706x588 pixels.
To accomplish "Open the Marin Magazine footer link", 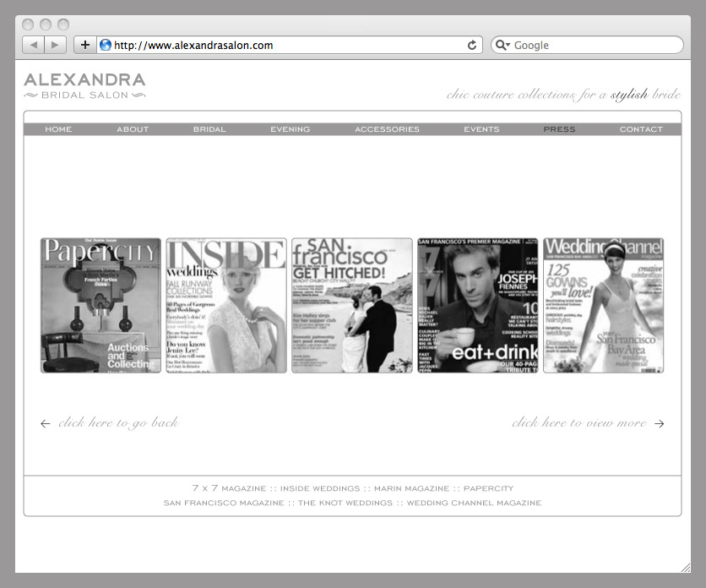I will click(412, 488).
